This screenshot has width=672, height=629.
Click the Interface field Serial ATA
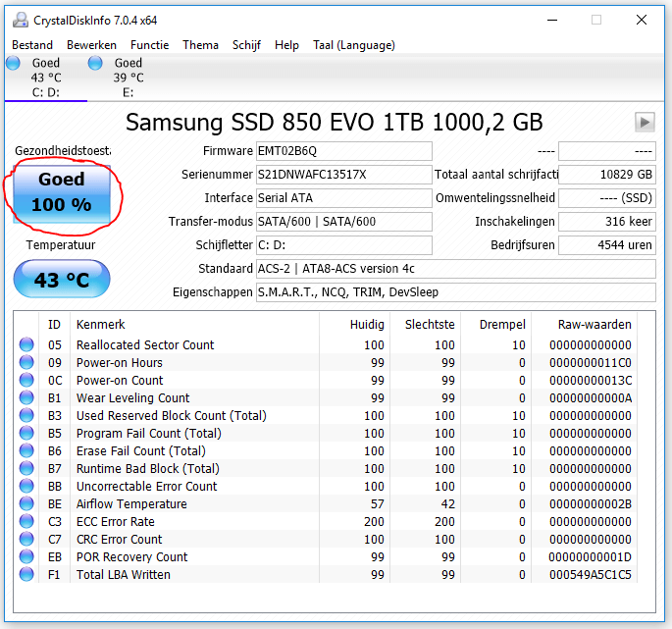coord(343,198)
